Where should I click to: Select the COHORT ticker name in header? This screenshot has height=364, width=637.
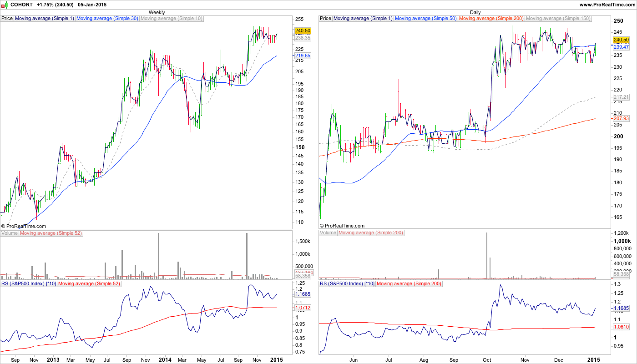point(20,5)
